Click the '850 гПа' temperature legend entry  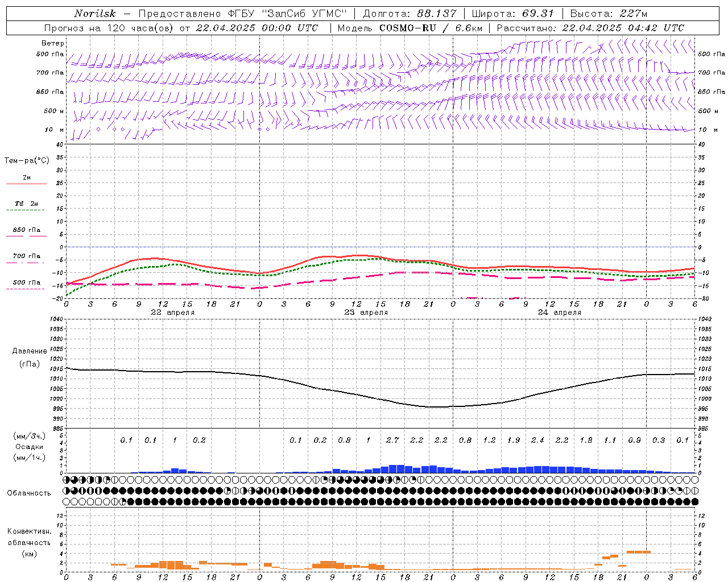tap(27, 230)
